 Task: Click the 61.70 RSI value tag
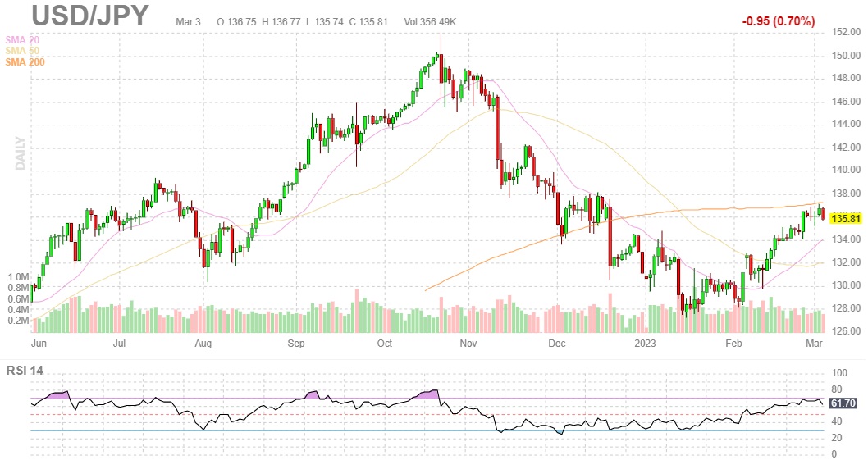pyautogui.click(x=843, y=403)
